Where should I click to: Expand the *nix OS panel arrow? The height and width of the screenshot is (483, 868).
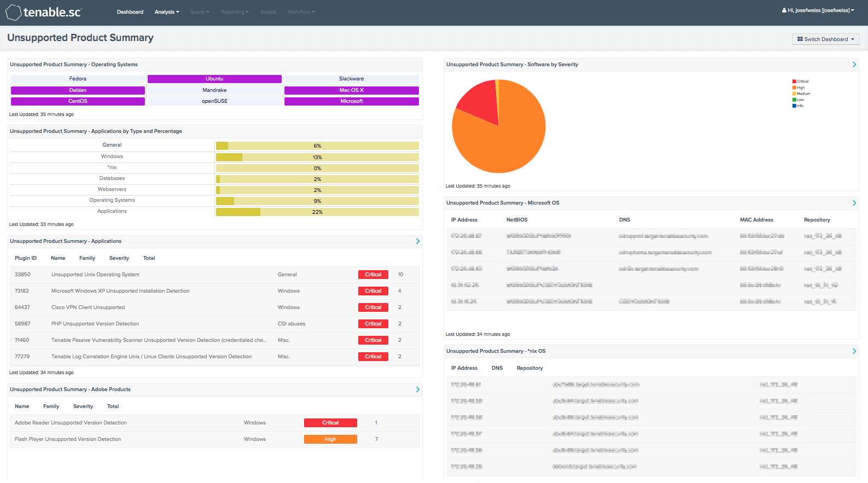854,351
